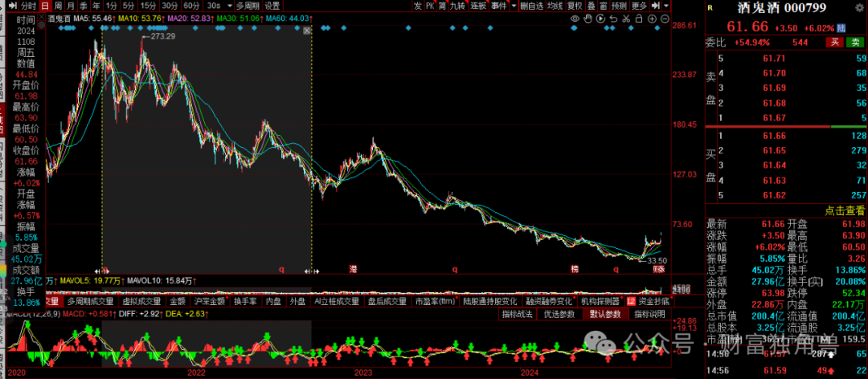Select the 周 weekly period
Image resolution: width=868 pixels, height=379 pixels.
pyautogui.click(x=58, y=6)
